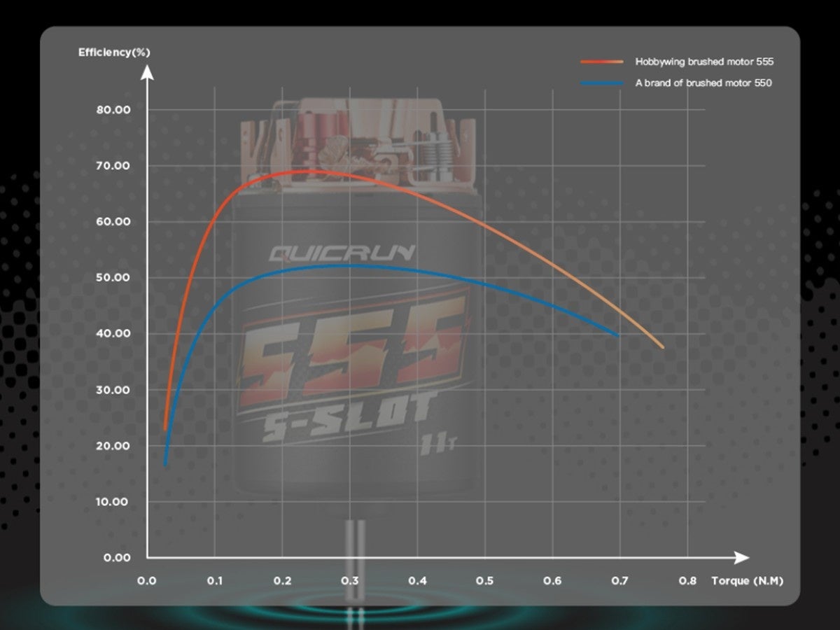Click the Hobbywing brushed motor 555 legend label

pyautogui.click(x=704, y=62)
